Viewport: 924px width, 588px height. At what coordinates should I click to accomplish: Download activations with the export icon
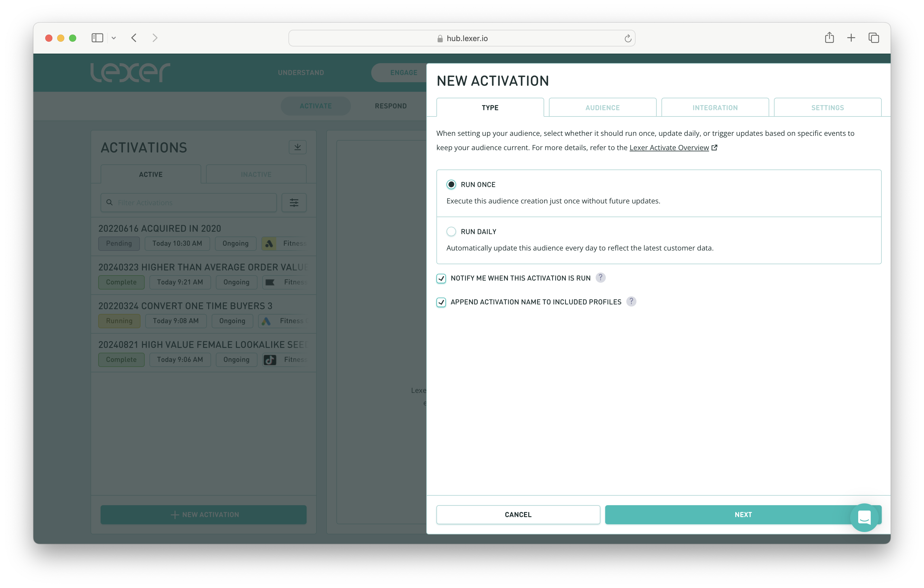[x=297, y=147]
